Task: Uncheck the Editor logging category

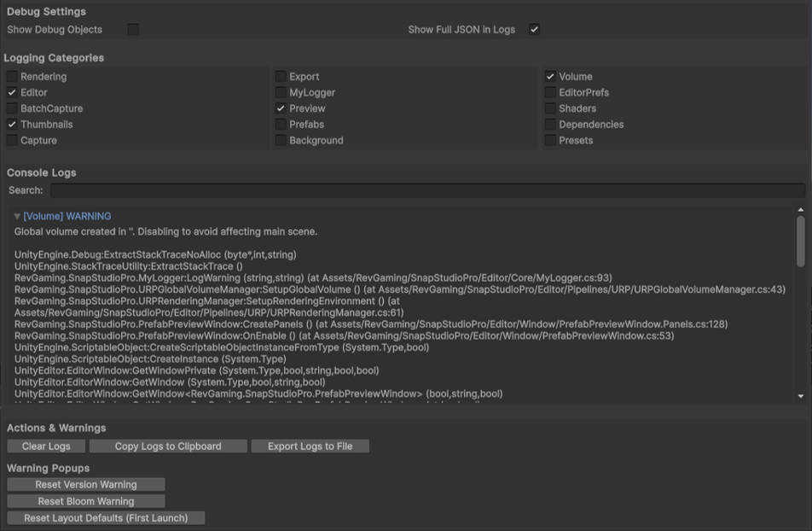Action: coord(12,93)
